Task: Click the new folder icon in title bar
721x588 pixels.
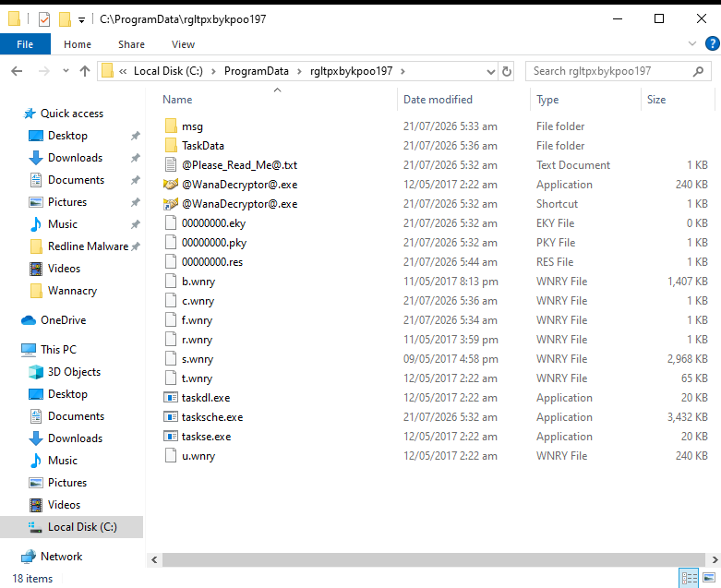Action: [65, 19]
